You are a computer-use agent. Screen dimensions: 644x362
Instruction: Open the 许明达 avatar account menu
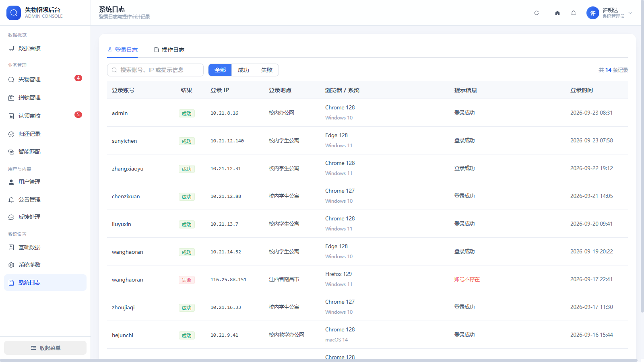click(593, 13)
